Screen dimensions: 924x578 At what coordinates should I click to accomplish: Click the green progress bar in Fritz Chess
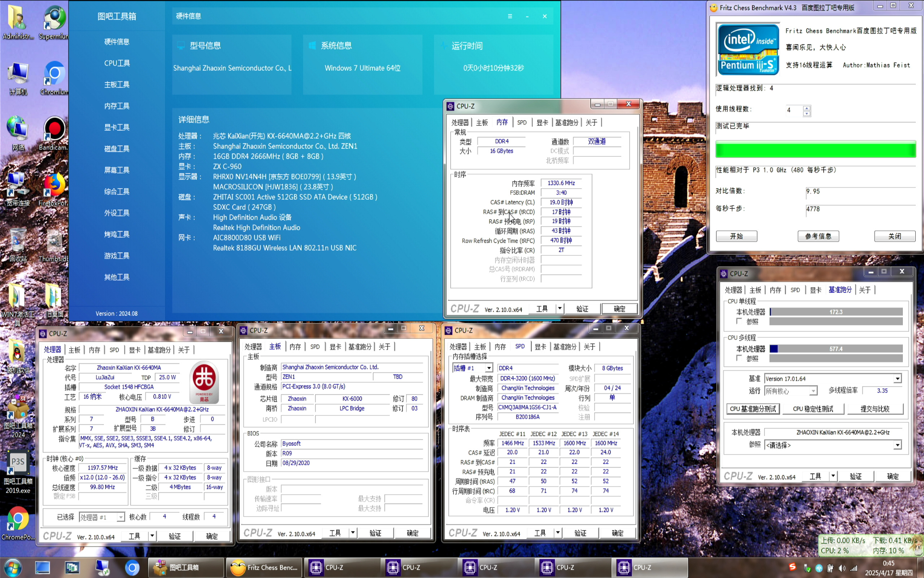click(x=815, y=150)
